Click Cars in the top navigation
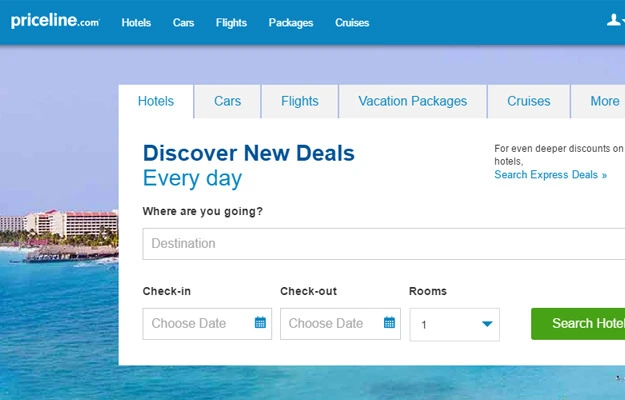 (183, 23)
